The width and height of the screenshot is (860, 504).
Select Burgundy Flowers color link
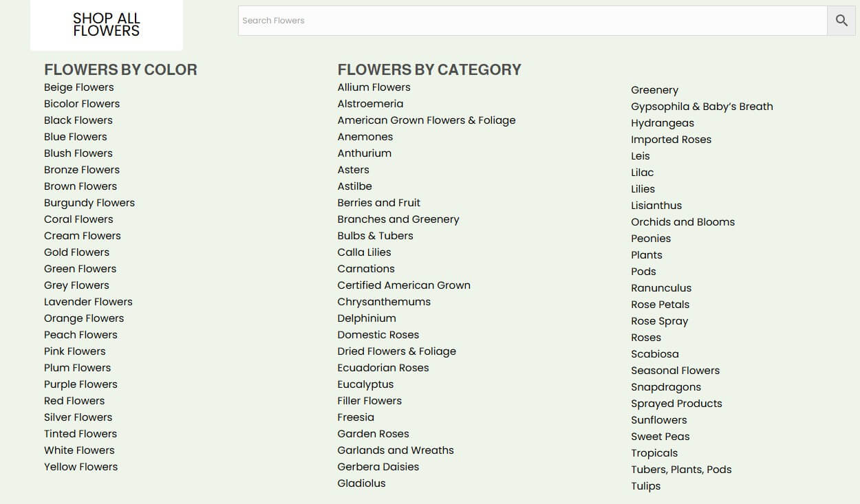89,203
